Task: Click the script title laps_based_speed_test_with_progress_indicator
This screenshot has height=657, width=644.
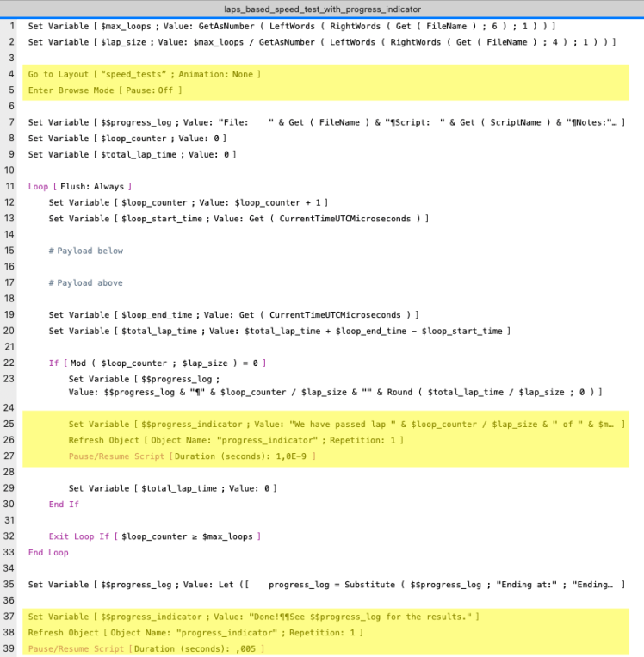Action: coord(322,9)
